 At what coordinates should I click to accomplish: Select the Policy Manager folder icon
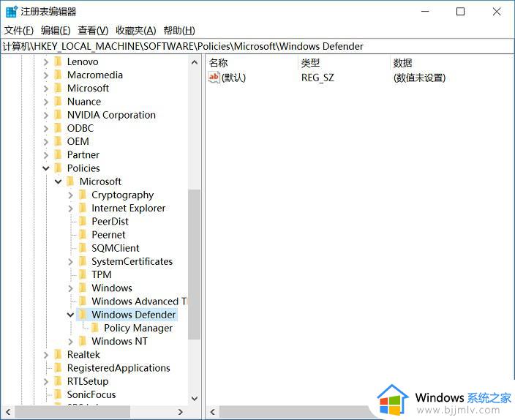(95, 328)
